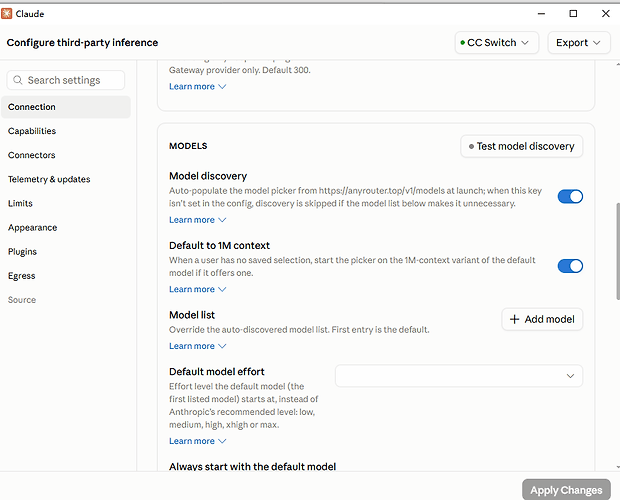Click the MODELS section heading
This screenshot has height=500, width=620.
pos(188,146)
